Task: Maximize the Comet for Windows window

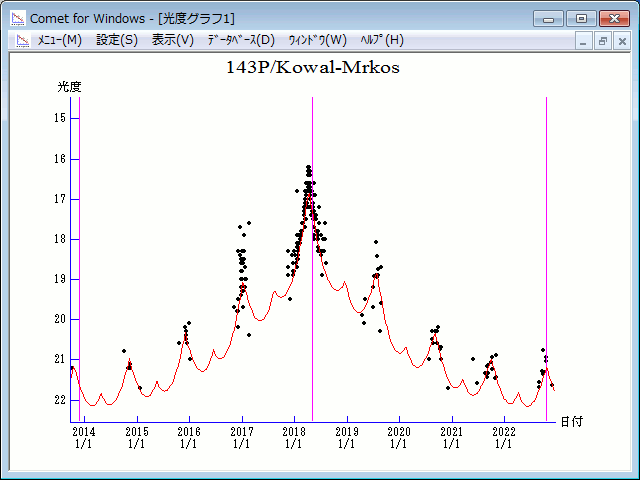Action: point(581,18)
